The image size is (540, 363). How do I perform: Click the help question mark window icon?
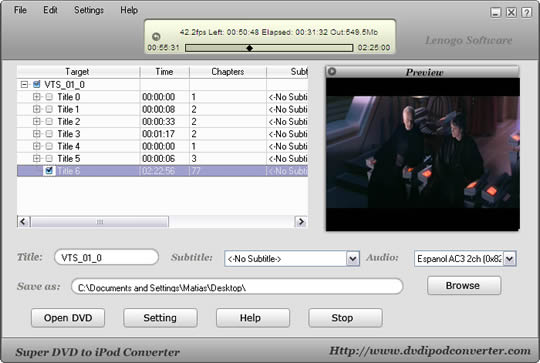click(526, 12)
